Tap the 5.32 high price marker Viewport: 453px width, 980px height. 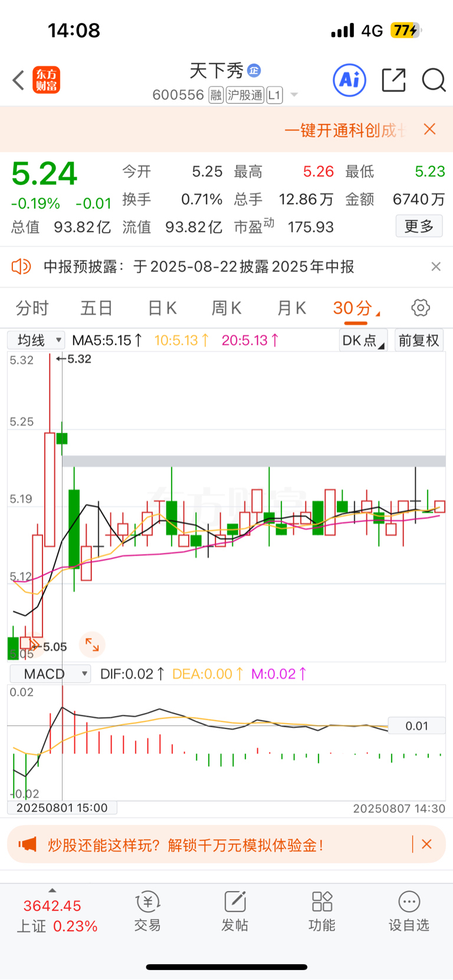point(74,359)
